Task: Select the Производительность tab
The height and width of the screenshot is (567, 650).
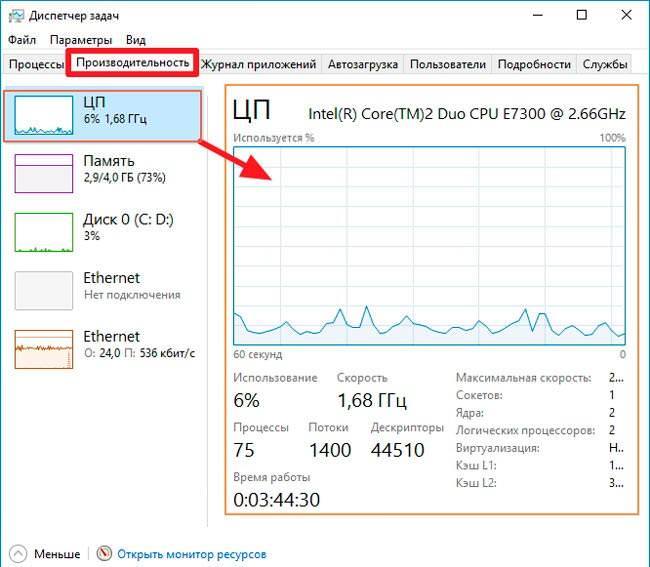Action: click(x=133, y=63)
